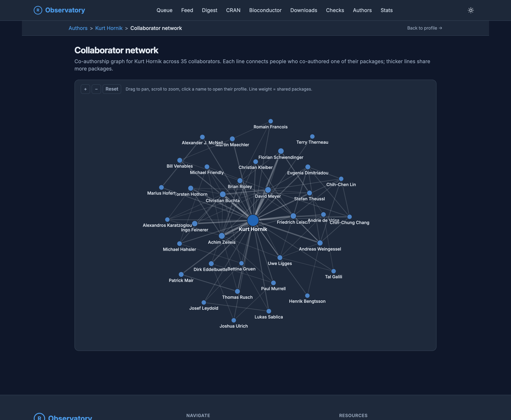Click the Evgenia Dimitriadou node

coord(308,167)
